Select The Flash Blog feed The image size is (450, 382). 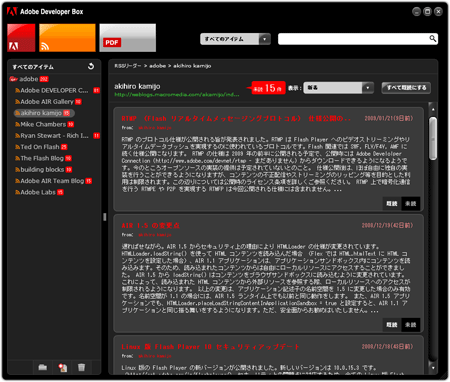point(42,158)
